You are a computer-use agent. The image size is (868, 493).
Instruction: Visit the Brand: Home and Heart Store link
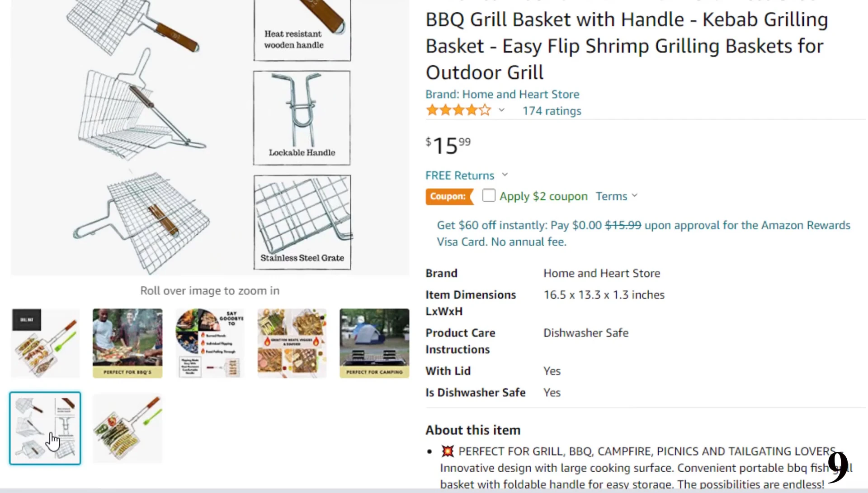[x=502, y=94]
